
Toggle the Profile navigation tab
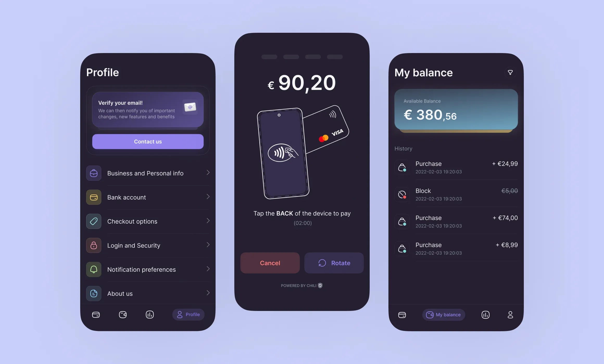click(x=188, y=314)
